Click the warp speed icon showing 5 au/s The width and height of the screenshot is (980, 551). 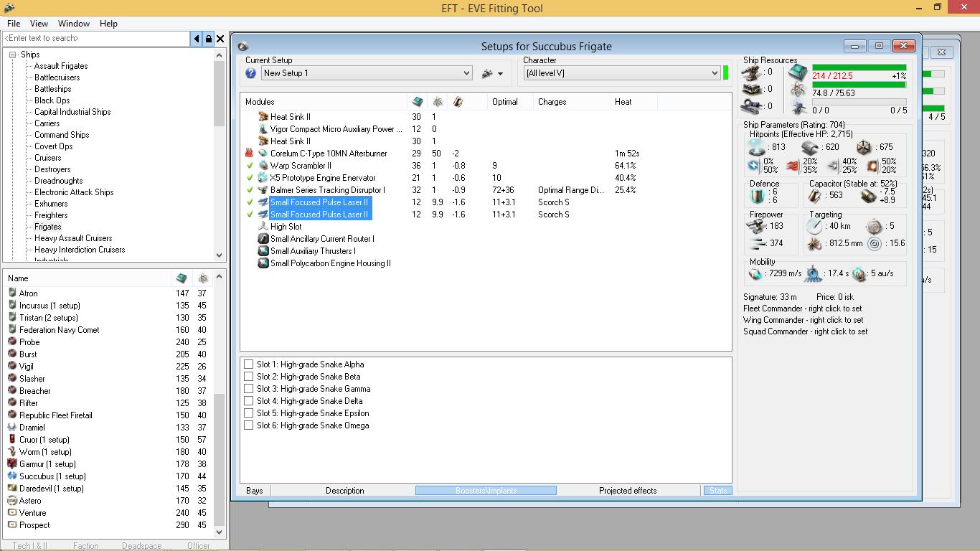(x=859, y=273)
